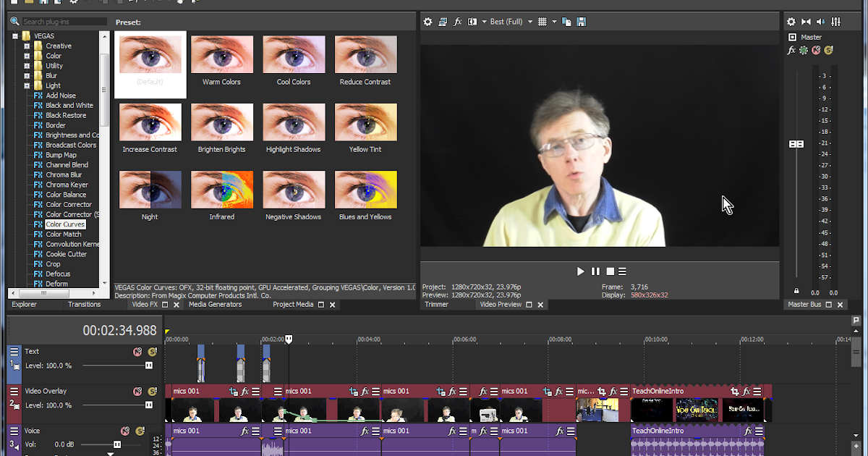Expand the Color folder
The image size is (868, 456).
tap(27, 56)
